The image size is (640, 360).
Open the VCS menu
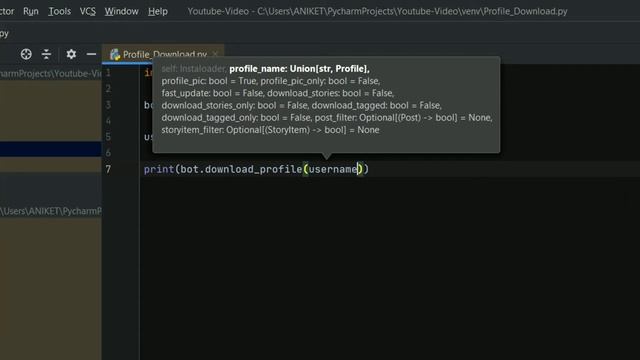click(88, 11)
